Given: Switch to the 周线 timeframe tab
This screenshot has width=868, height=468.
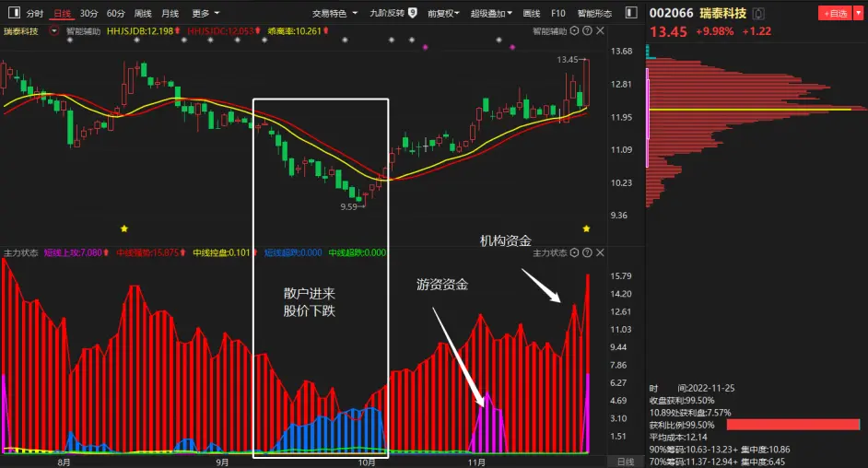Looking at the screenshot, I should point(143,13).
